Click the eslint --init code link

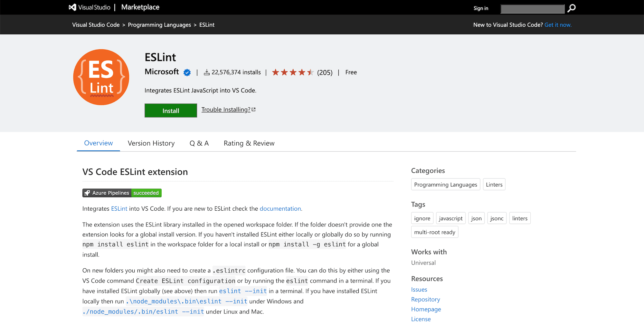(243, 291)
